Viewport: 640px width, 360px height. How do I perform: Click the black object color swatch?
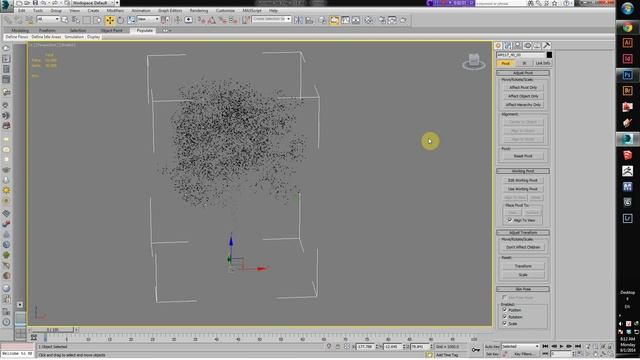pyautogui.click(x=549, y=55)
